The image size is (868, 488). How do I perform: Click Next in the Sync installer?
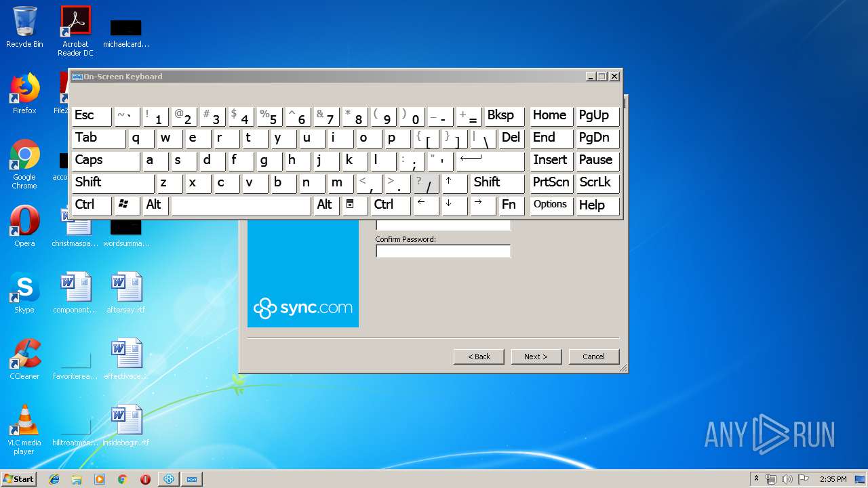(x=535, y=357)
